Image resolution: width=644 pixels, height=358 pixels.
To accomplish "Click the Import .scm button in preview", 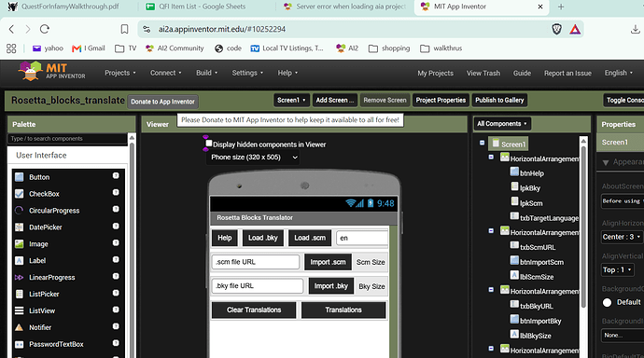I will coord(328,262).
